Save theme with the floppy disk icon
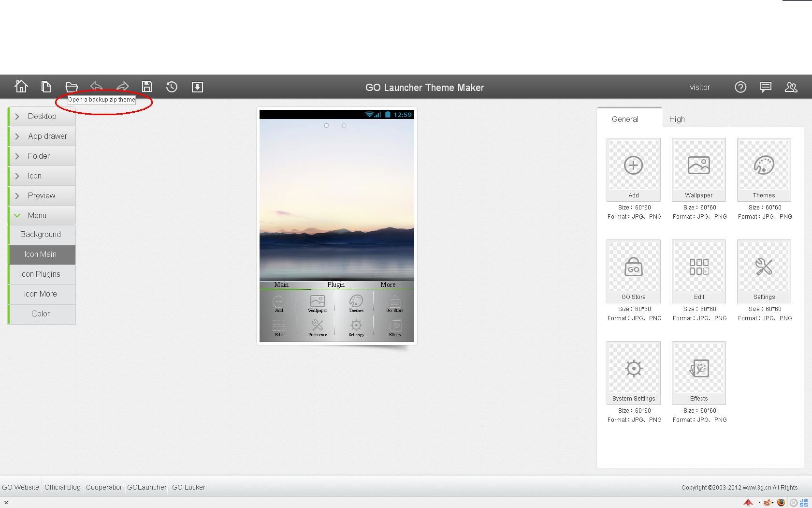 147,87
